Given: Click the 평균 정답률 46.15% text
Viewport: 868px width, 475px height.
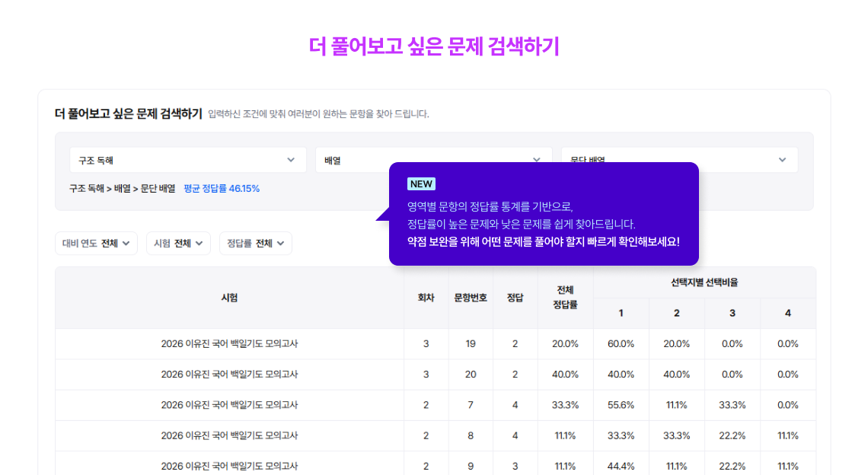Looking at the screenshot, I should click(222, 188).
